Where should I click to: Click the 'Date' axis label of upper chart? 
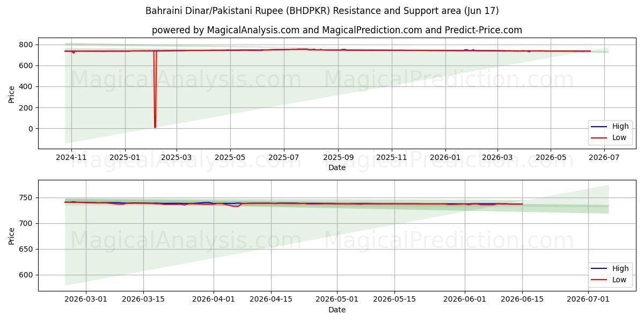coord(337,168)
